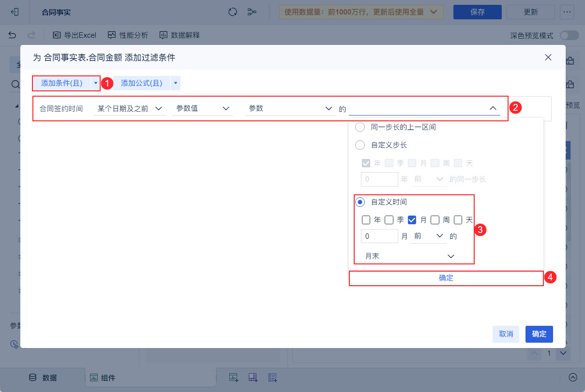Image resolution: width=585 pixels, height=392 pixels.
Task: Open 数据解释 data explanation
Action: point(179,35)
